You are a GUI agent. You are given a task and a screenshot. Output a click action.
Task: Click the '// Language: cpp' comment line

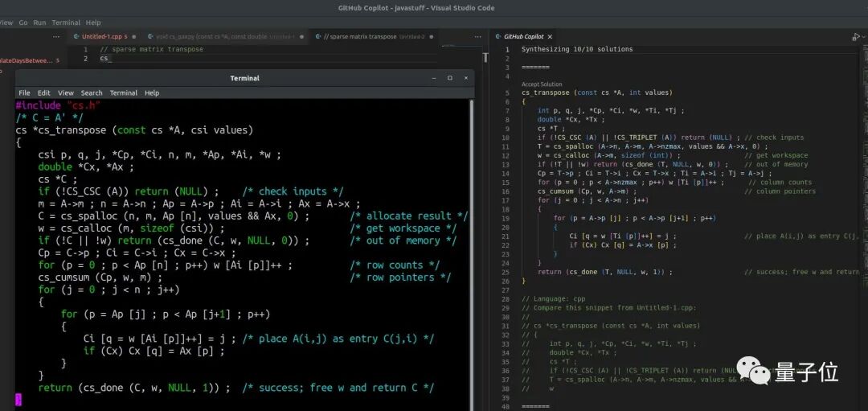554,299
